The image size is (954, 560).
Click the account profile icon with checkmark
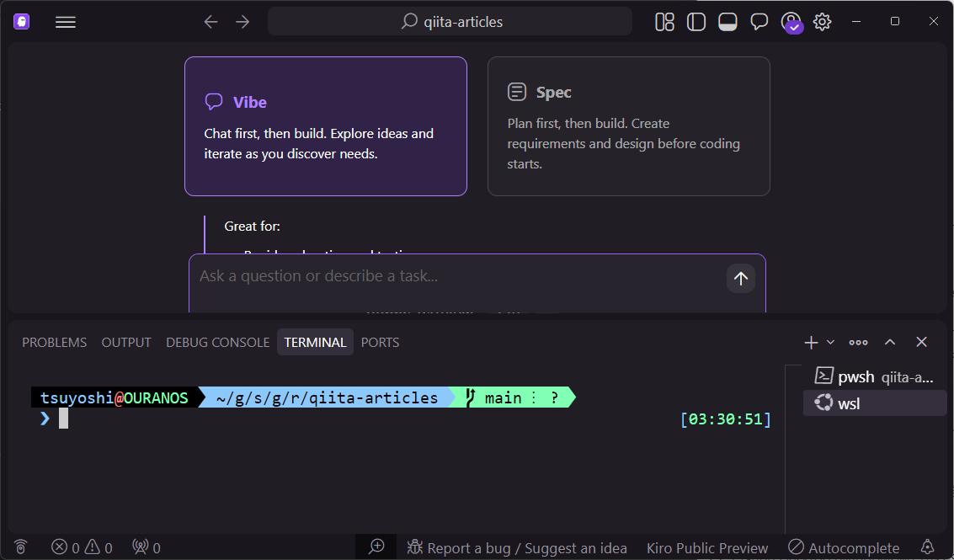coord(791,21)
